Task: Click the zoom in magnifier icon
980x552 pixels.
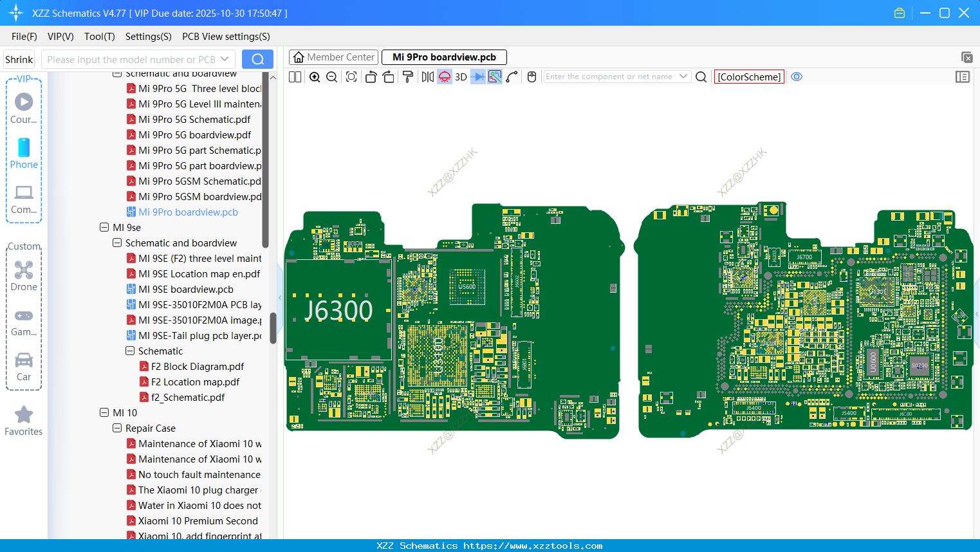Action: pyautogui.click(x=315, y=77)
